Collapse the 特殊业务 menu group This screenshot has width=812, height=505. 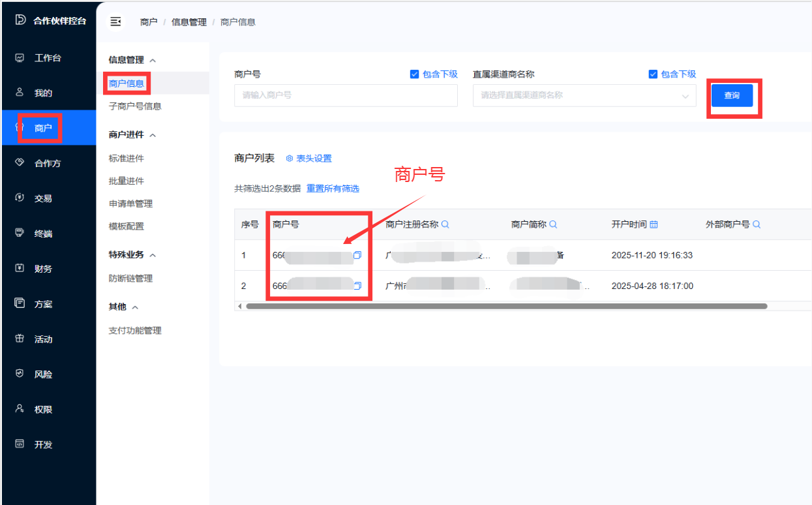(x=153, y=255)
